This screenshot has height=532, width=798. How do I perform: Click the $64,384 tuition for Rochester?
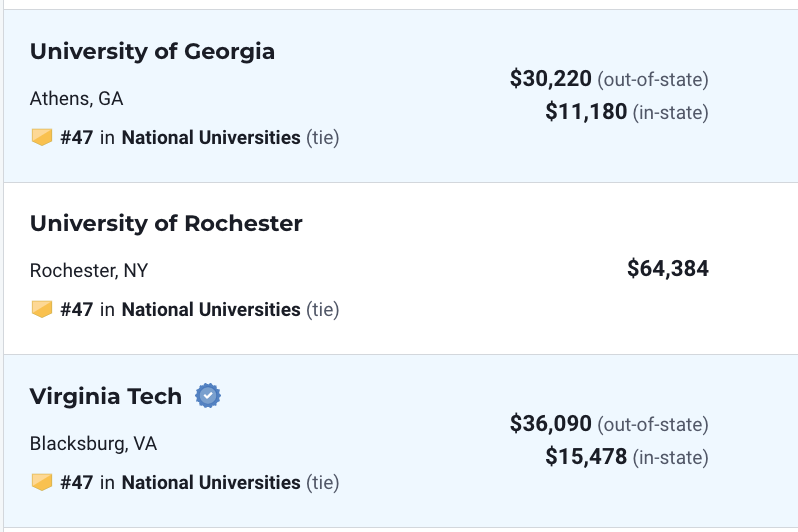point(668,268)
